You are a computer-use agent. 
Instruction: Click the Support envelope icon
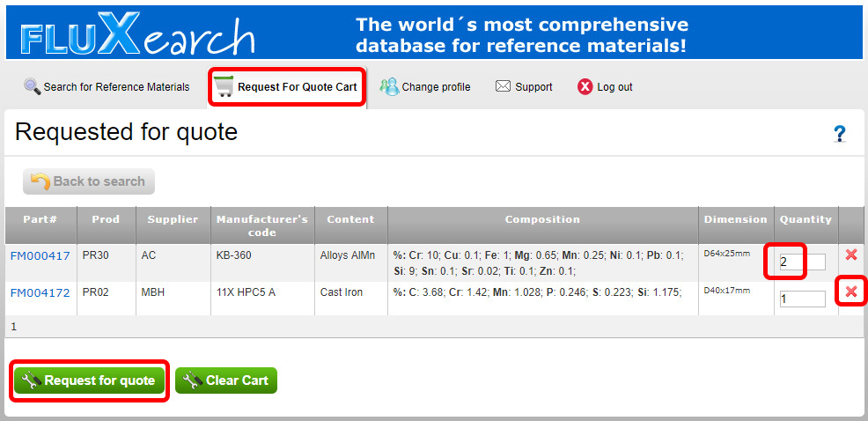(x=503, y=86)
